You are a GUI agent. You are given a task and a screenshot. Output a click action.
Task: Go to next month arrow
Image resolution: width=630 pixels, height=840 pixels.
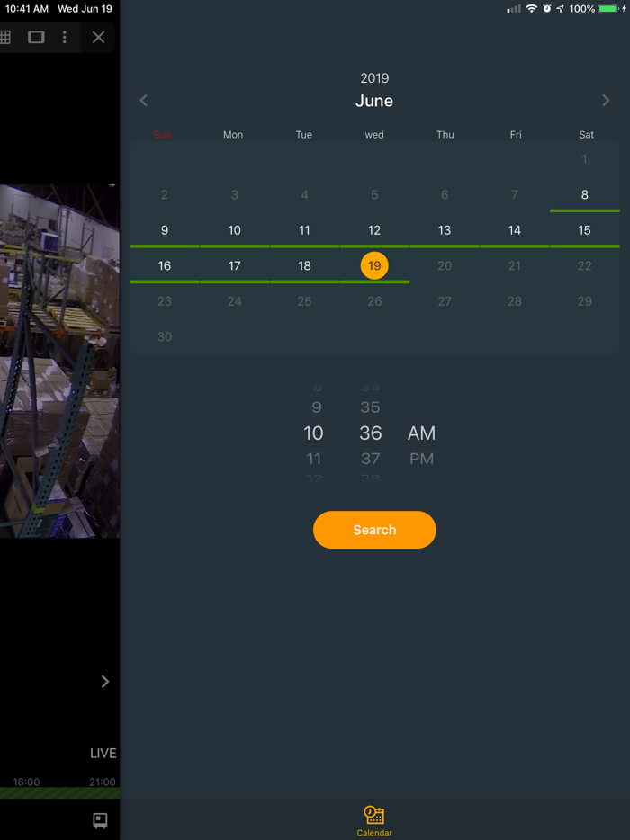tap(606, 100)
